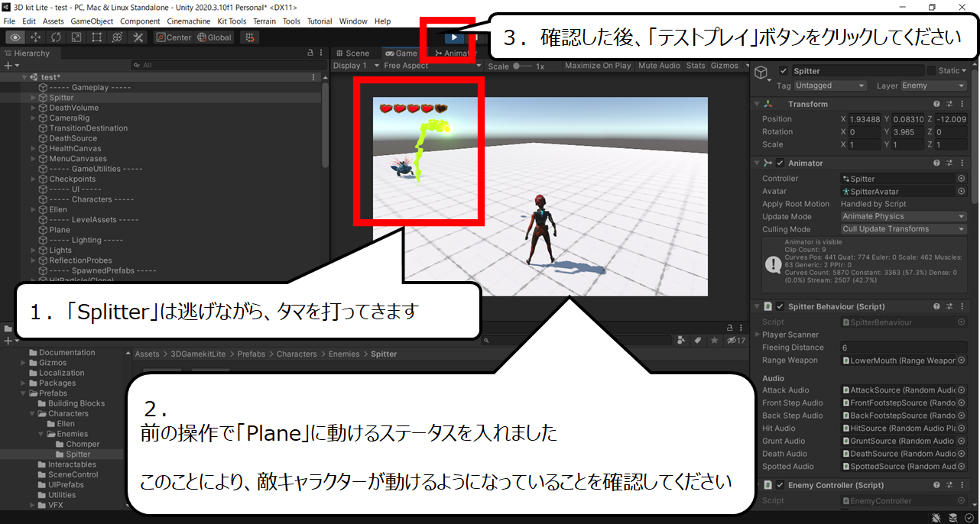Toggle the Static checkbox
The height and width of the screenshot is (524, 980).
pyautogui.click(x=930, y=71)
